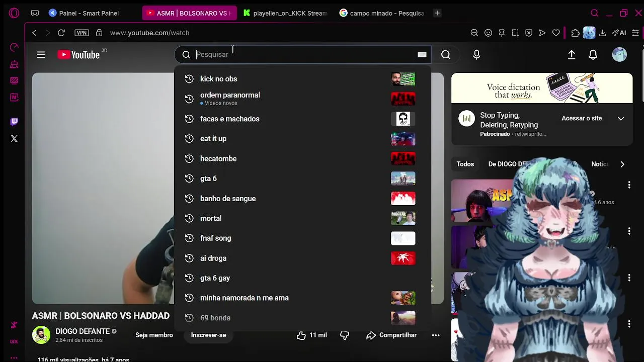This screenshot has width=644, height=362.
Task: Open the X (Twitter) sidebar icon
Action: click(x=14, y=138)
